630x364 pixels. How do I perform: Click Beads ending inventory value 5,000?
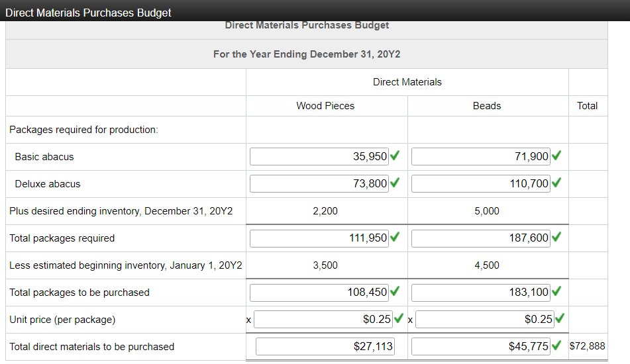(x=487, y=211)
